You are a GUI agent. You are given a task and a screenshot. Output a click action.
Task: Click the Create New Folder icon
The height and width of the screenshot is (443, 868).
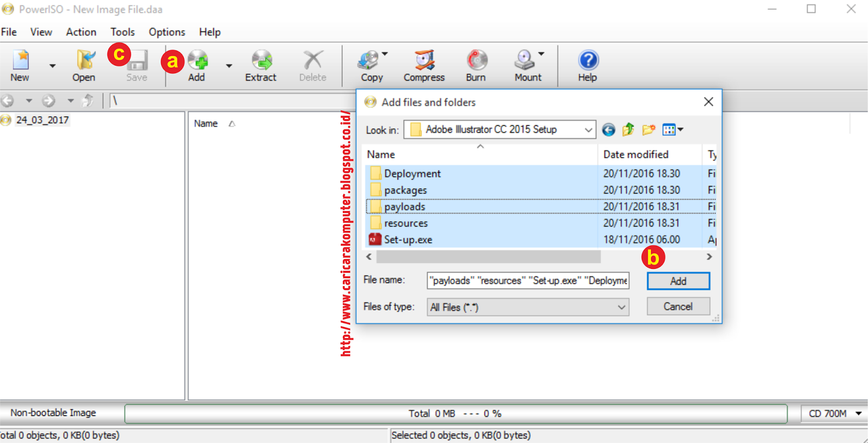(648, 130)
